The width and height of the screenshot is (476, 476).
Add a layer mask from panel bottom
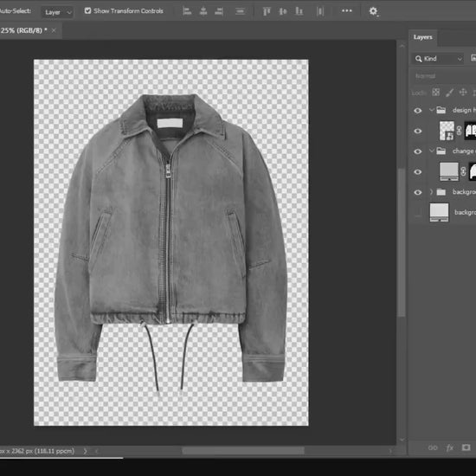[466, 447]
